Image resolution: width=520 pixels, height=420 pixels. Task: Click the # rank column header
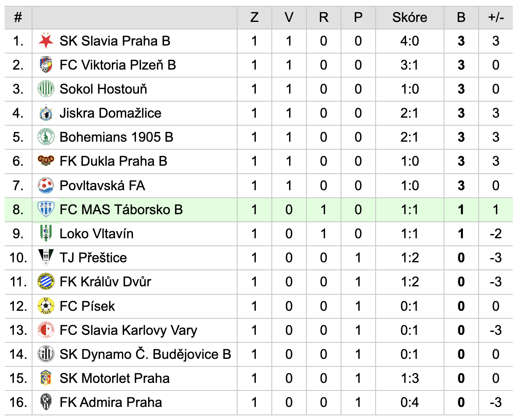click(18, 17)
